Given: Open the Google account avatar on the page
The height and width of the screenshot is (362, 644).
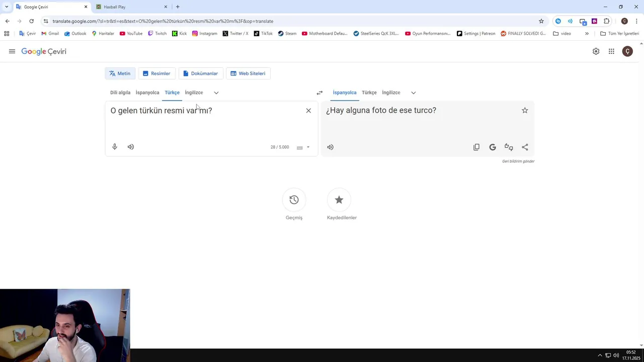Looking at the screenshot, I should tap(627, 51).
